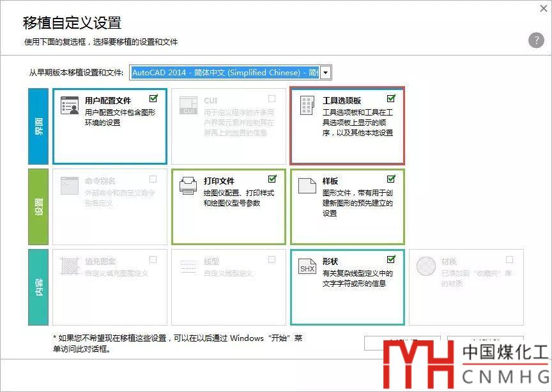
Task: Uncheck the 样板 checkbox
Action: point(391,179)
